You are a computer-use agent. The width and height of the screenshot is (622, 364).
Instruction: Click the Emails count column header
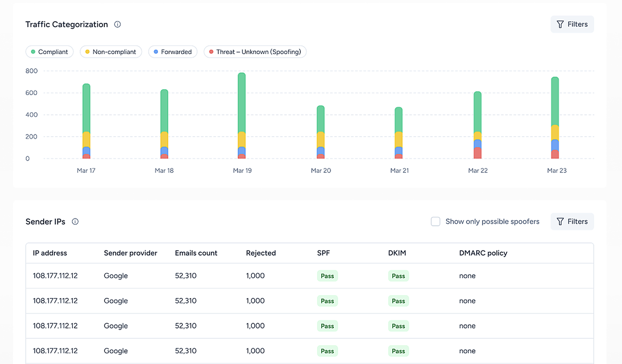196,253
